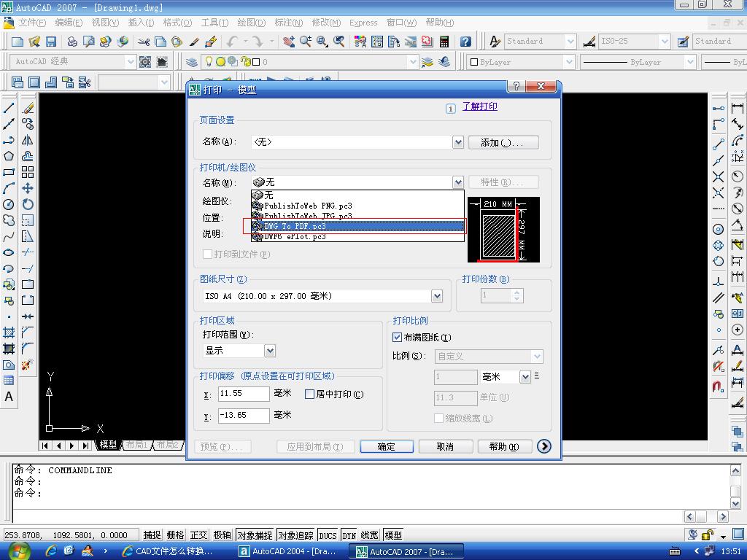Click the 帮助(H) button
The width and height of the screenshot is (747, 560).
pyautogui.click(x=504, y=447)
